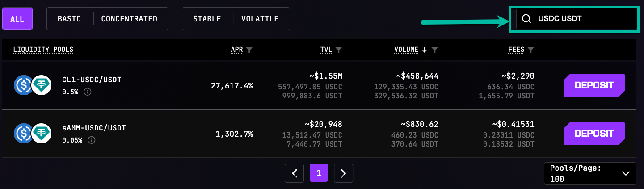Filter by VOLATILE pools
This screenshot has width=644, height=189.
pyautogui.click(x=260, y=19)
